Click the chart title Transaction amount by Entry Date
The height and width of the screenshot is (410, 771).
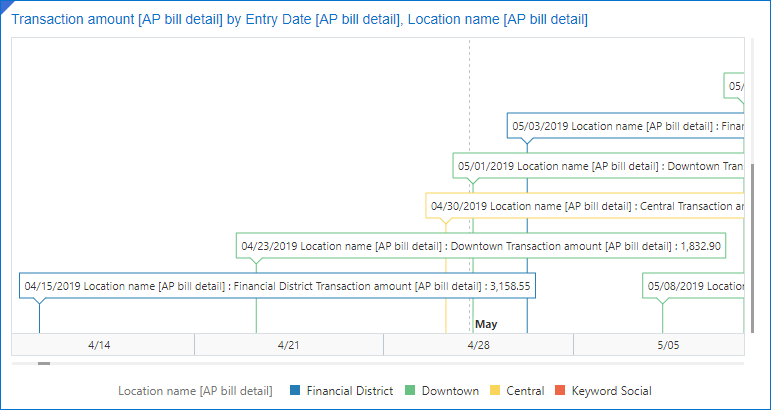tap(299, 19)
